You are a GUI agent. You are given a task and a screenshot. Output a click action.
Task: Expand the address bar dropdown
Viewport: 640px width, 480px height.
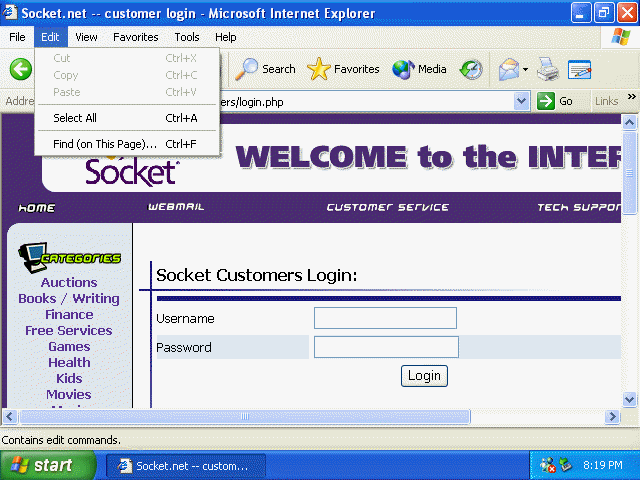pos(521,101)
